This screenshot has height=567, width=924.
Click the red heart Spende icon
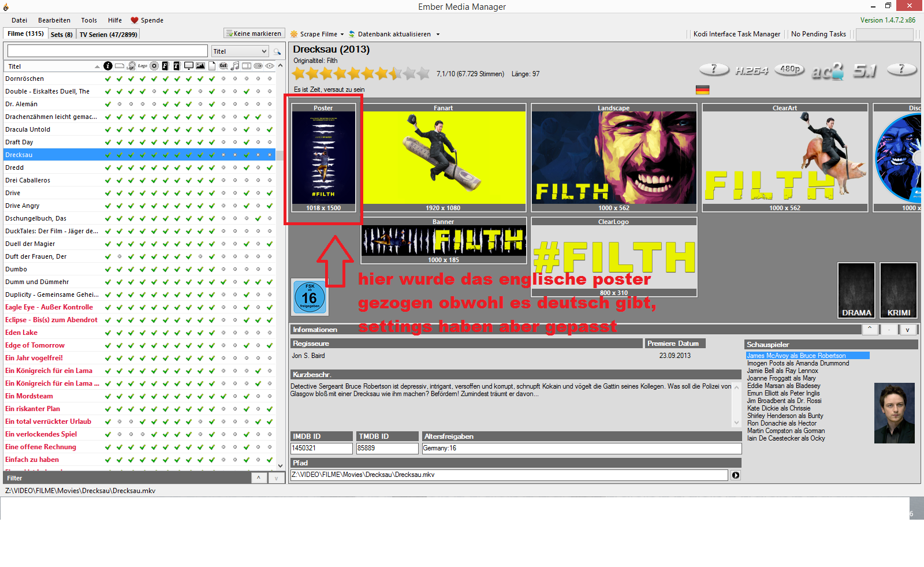tap(135, 20)
